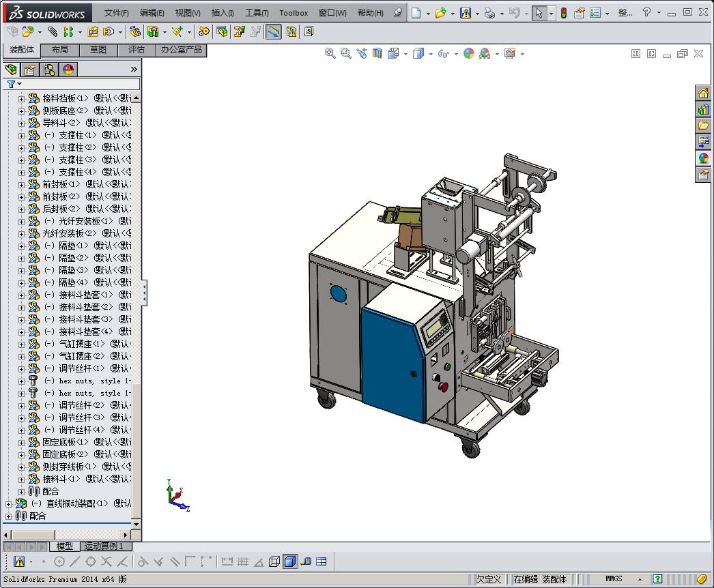
Task: Open the Toolbox menu
Action: point(294,13)
